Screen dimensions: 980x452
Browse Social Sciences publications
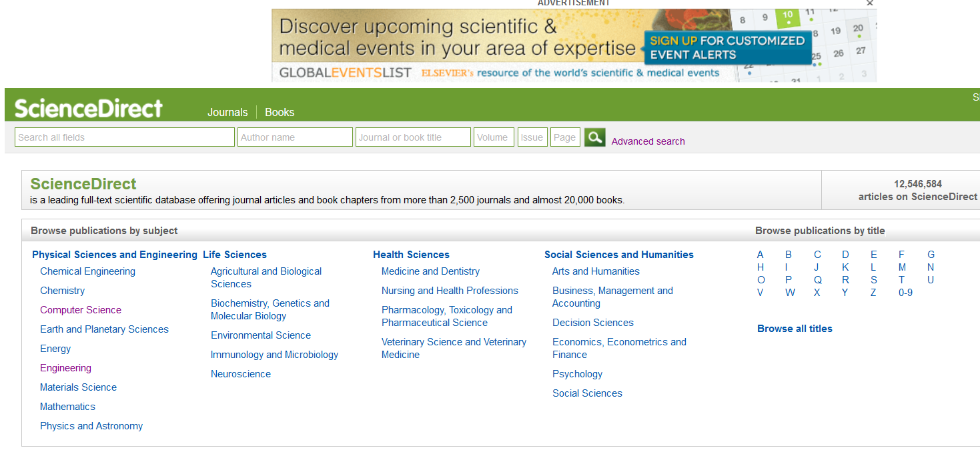(x=587, y=393)
